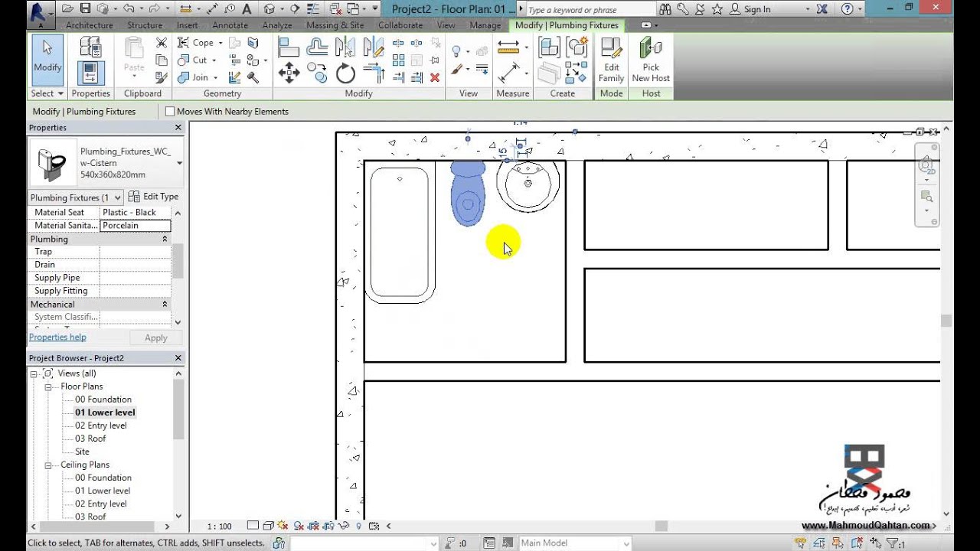
Task: Click Sign In button
Action: [750, 9]
